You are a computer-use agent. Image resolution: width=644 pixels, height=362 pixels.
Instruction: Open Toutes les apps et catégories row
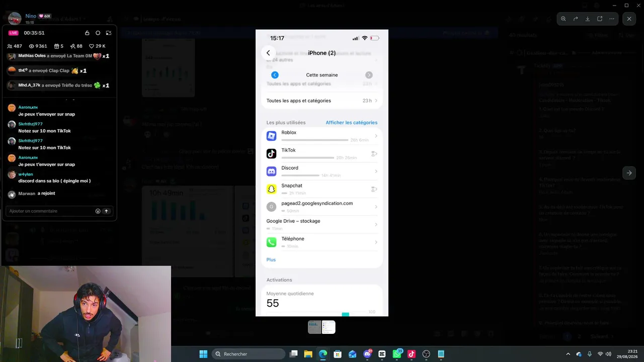[322, 101]
